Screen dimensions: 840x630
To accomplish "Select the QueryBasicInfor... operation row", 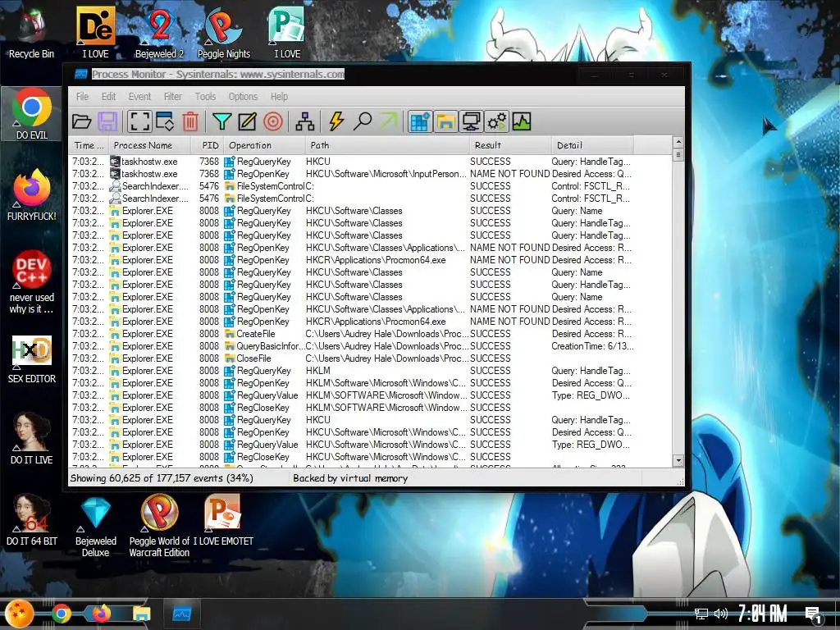I will pos(371,346).
